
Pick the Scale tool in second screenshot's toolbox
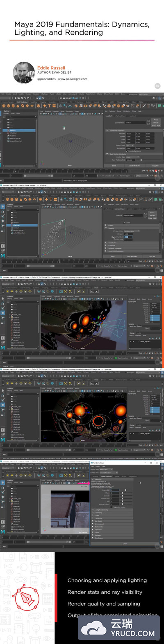click(x=3, y=231)
